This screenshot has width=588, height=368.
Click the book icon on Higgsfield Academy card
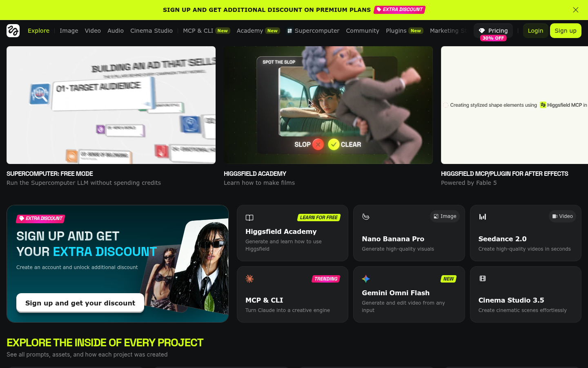coord(249,218)
